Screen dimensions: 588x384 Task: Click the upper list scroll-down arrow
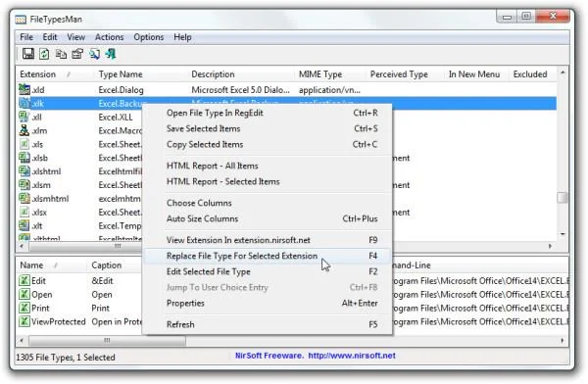point(563,234)
